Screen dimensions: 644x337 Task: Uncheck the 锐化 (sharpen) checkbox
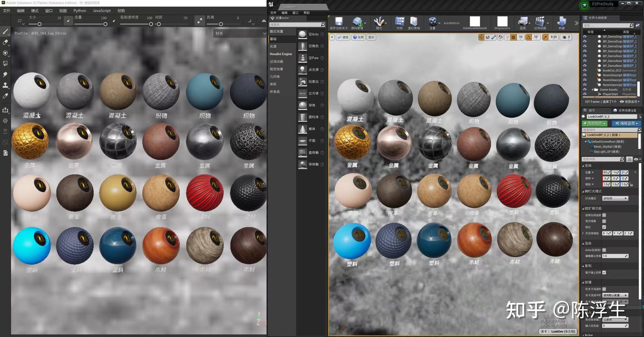pyautogui.click(x=604, y=227)
